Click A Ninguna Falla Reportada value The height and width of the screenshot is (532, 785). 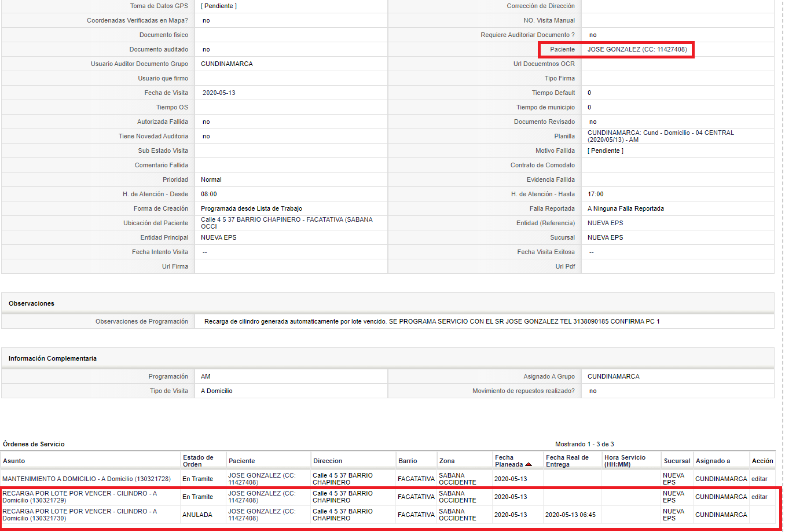click(626, 208)
